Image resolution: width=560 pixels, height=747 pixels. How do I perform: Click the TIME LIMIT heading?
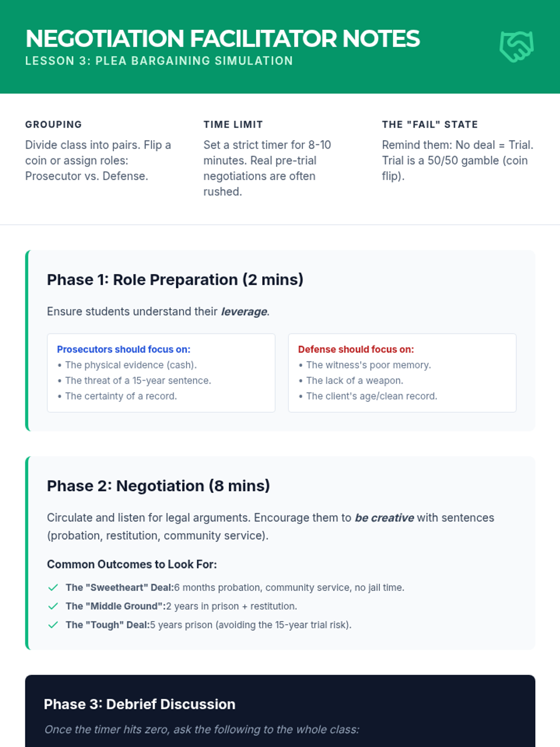click(x=233, y=124)
